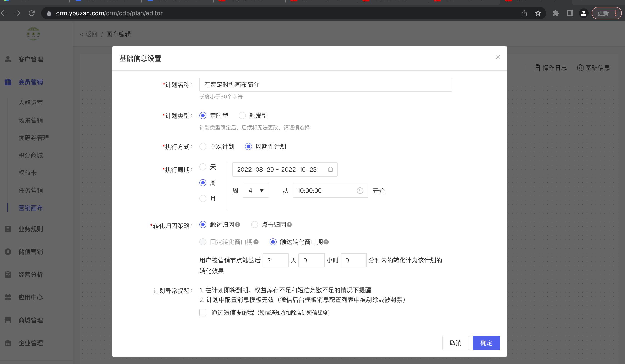Click the 确定 confirm button
The height and width of the screenshot is (364, 625).
[486, 343]
